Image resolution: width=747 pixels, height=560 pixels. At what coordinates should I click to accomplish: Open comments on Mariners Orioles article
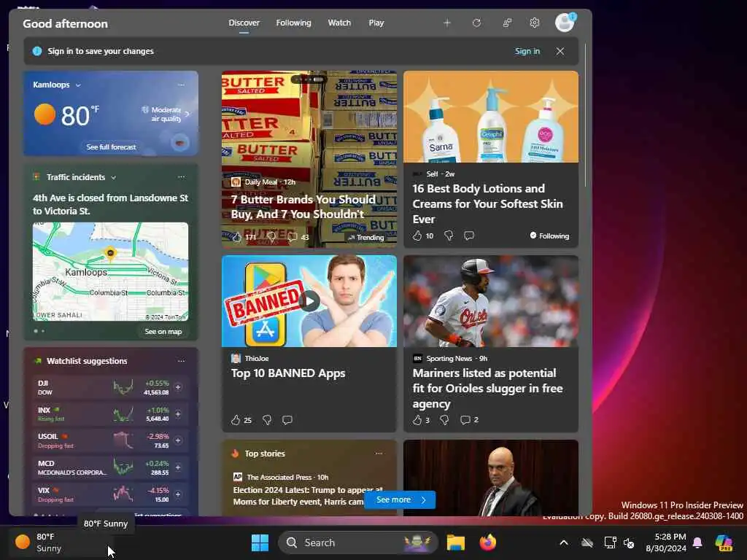tap(465, 420)
